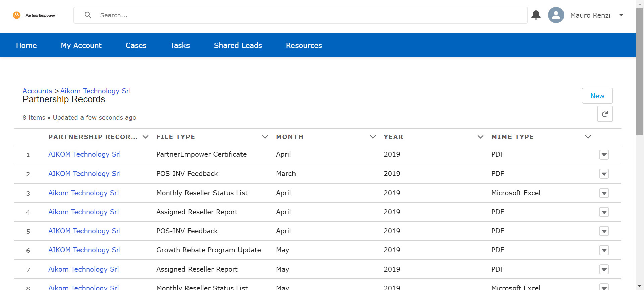Click the Partnership Records heading

(x=64, y=99)
